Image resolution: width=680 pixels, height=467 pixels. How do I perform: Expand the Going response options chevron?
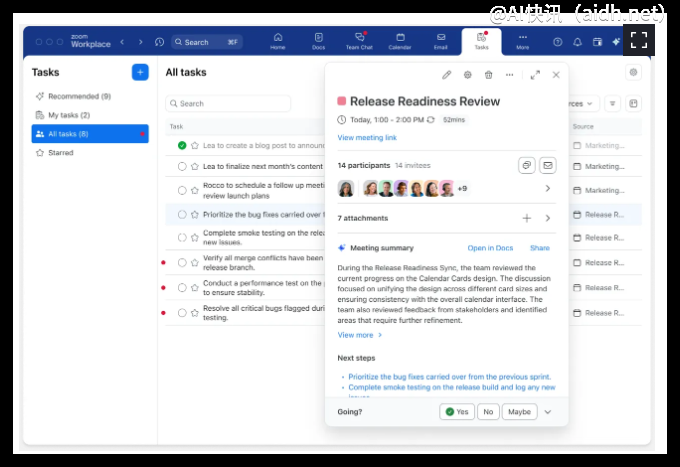coord(548,412)
